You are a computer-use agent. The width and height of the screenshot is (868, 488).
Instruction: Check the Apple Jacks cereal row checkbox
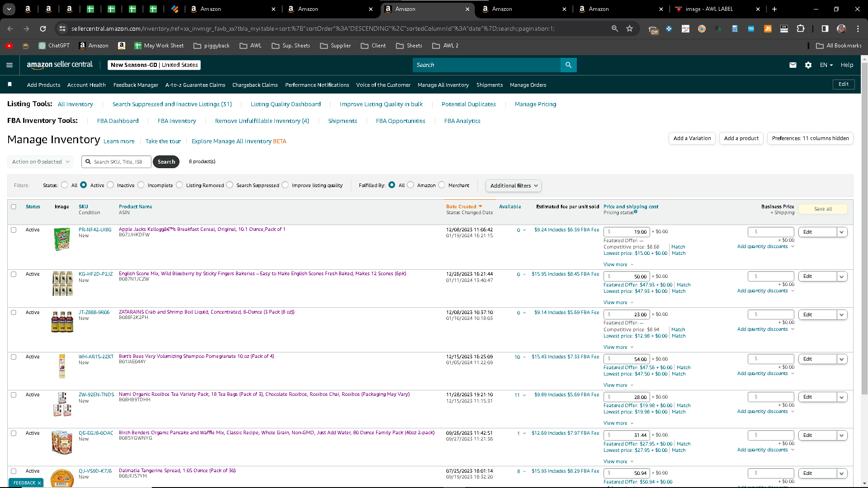pos(14,230)
